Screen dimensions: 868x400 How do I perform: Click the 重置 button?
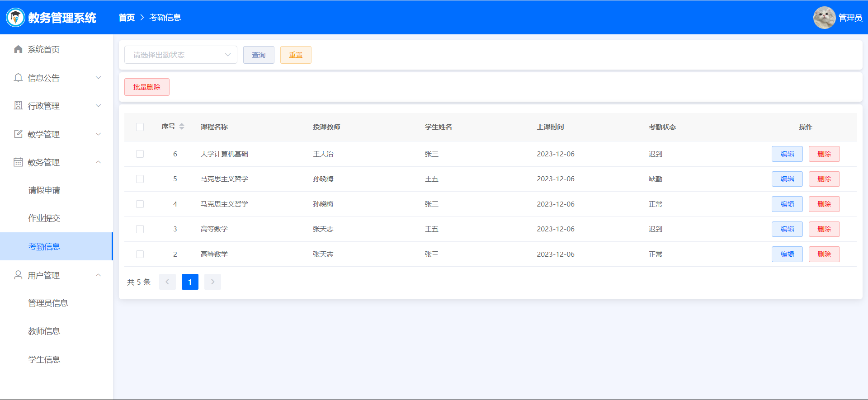pos(296,55)
